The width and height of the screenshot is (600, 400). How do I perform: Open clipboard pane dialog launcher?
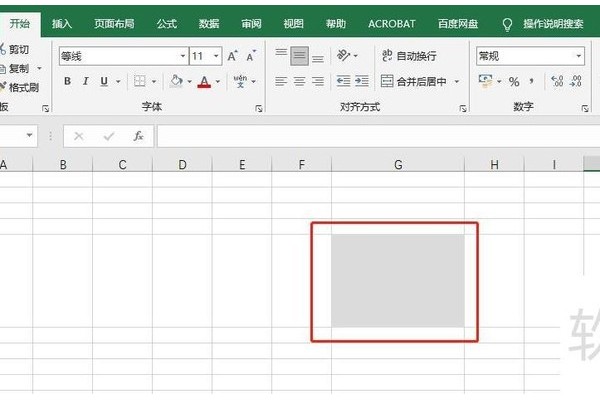[x=46, y=109]
